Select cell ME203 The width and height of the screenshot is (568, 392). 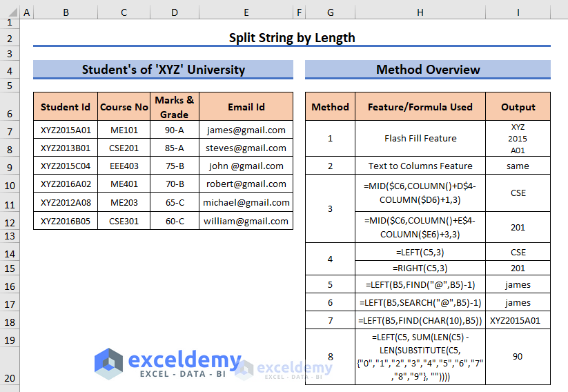tap(124, 202)
